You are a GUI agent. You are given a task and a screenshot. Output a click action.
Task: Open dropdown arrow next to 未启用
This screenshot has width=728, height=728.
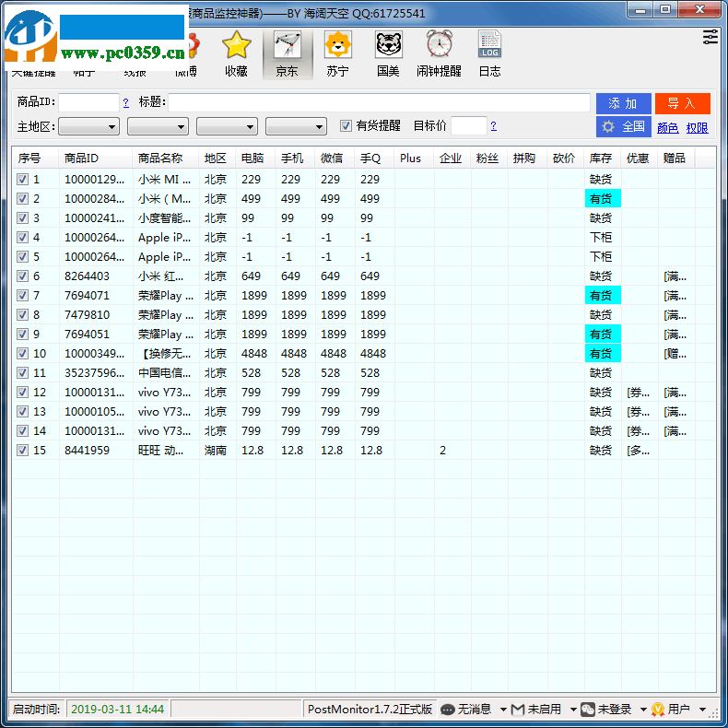[573, 710]
